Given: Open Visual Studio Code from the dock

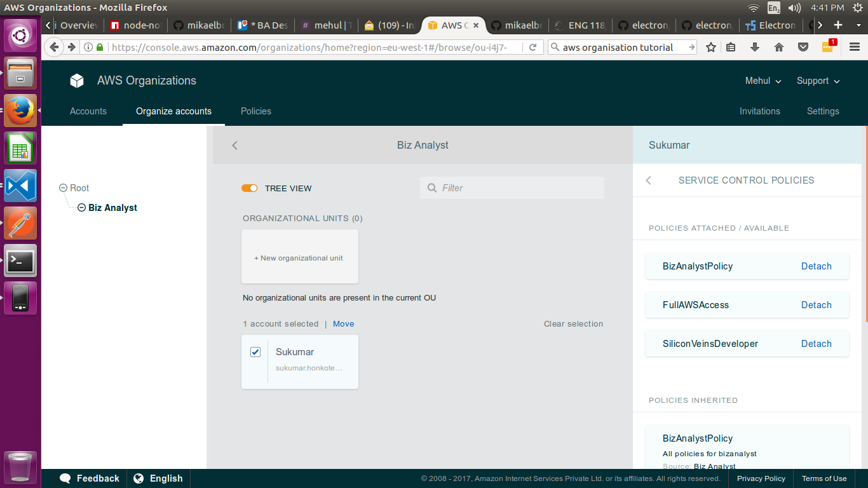Looking at the screenshot, I should coord(20,186).
